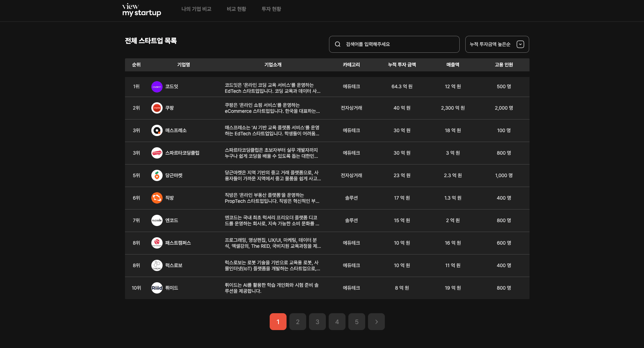Screen dimensions: 644x348
Task: Click the 코드잇 company logo
Action: coord(157,87)
